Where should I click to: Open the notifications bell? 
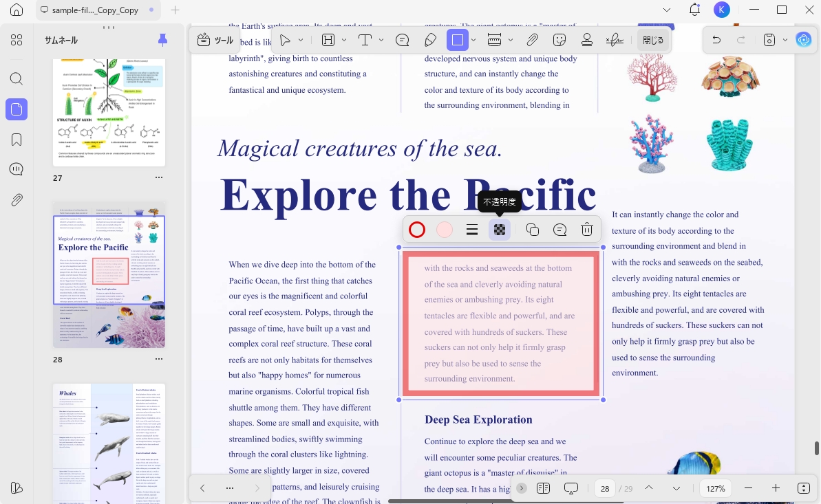(695, 10)
